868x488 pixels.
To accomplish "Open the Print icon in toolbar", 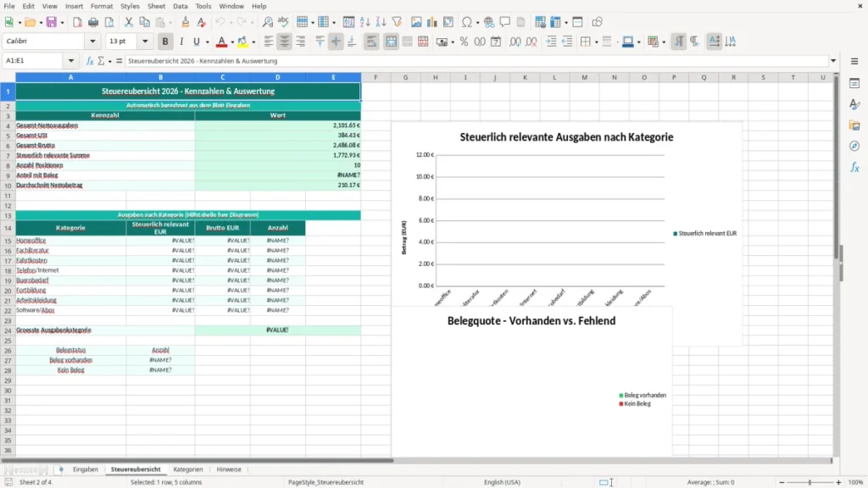I will [93, 22].
